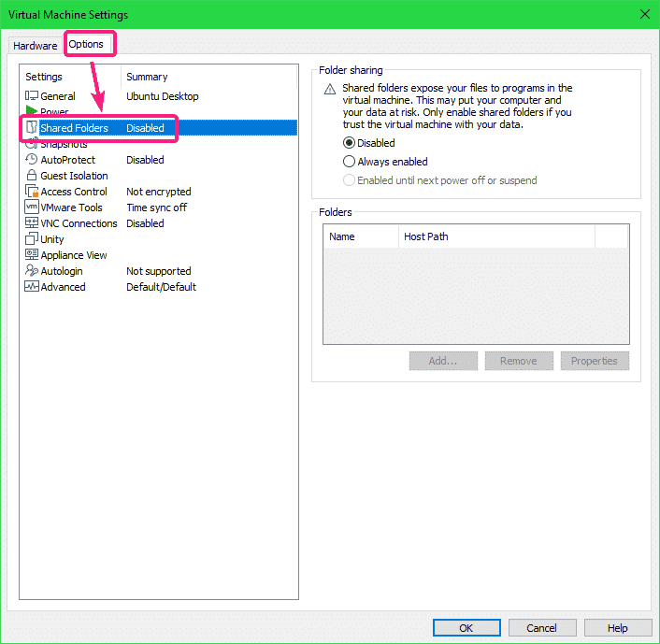
Task: Click the Summary column header
Action: 209,77
